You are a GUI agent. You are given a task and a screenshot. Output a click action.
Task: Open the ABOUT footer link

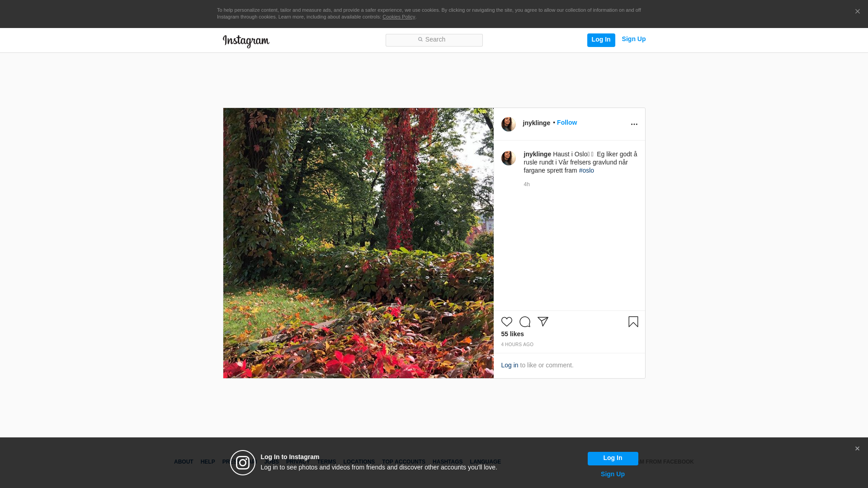[183, 462]
